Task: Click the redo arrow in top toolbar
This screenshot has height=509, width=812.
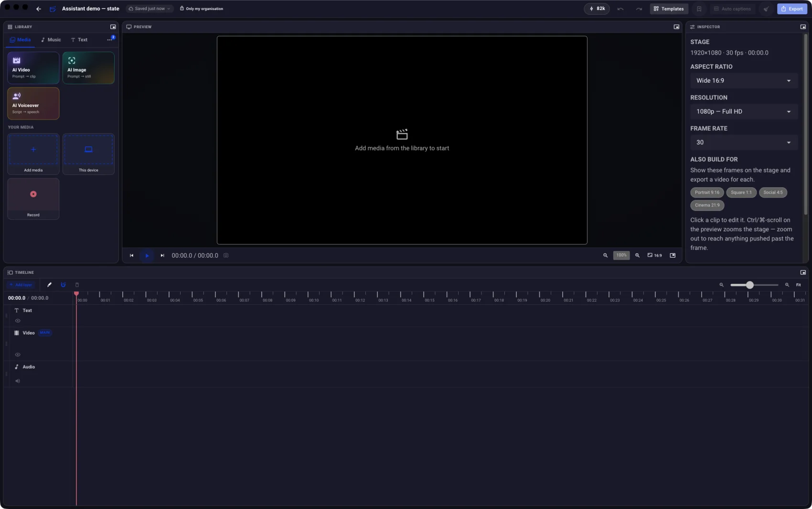Action: coord(639,9)
